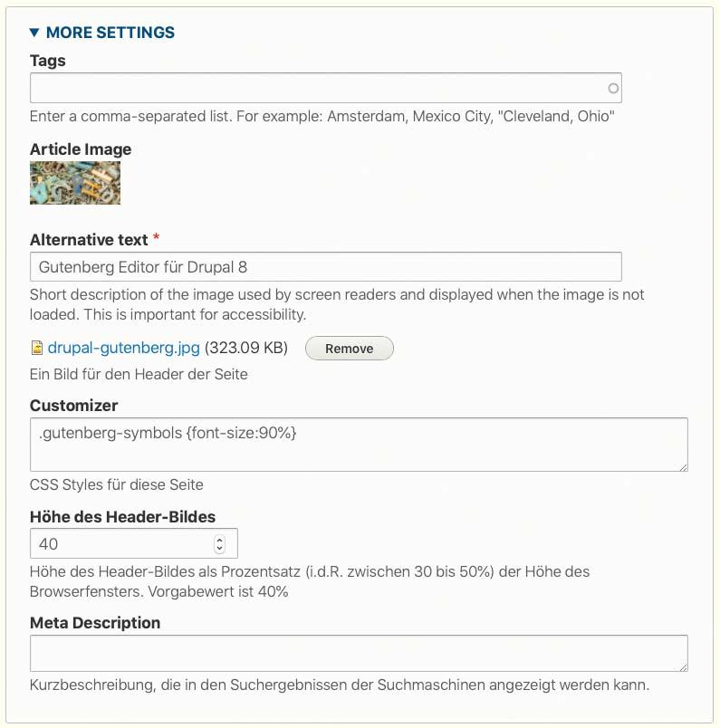Increase header image height with up arrow
720x728 pixels.
[x=220, y=540]
